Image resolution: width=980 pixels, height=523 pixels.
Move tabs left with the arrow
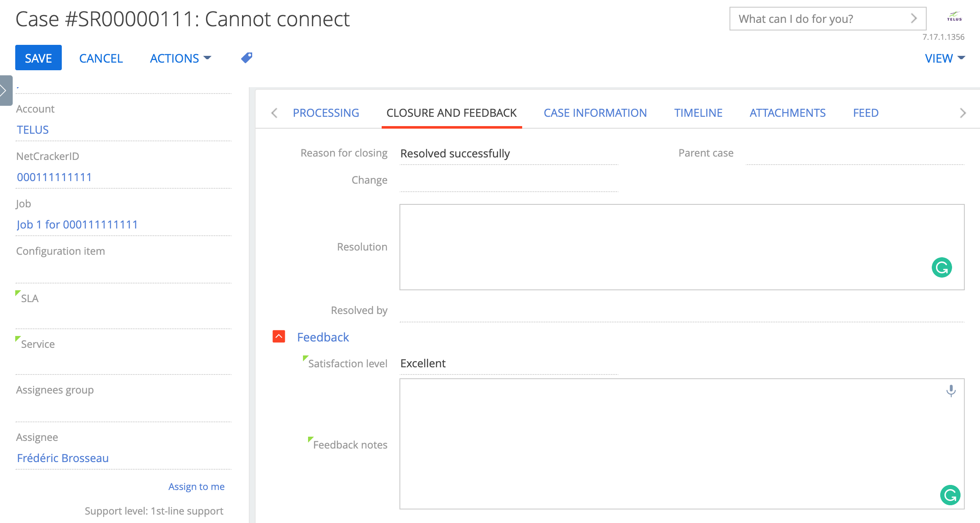pyautogui.click(x=274, y=113)
